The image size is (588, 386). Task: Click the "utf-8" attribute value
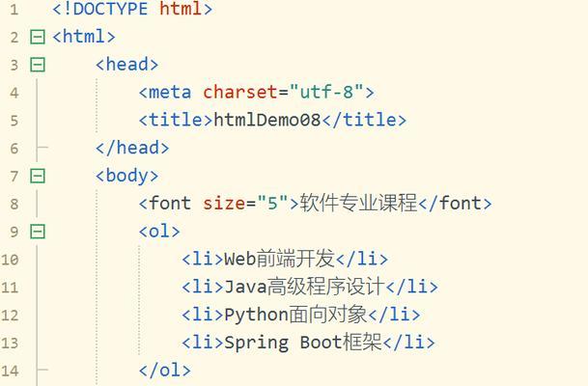click(x=326, y=93)
